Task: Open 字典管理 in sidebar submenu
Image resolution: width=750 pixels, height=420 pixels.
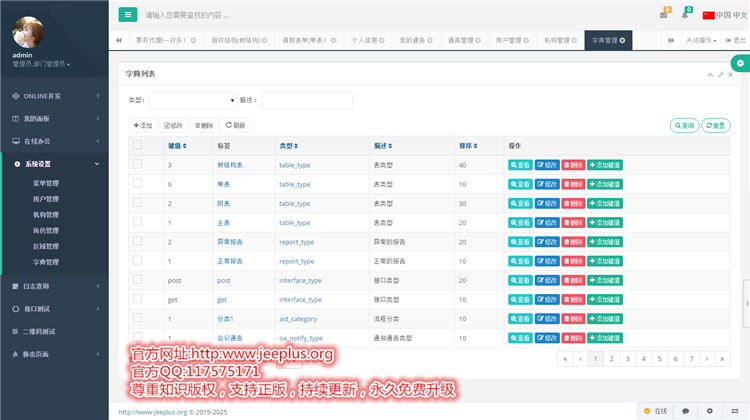Action: 46,262
